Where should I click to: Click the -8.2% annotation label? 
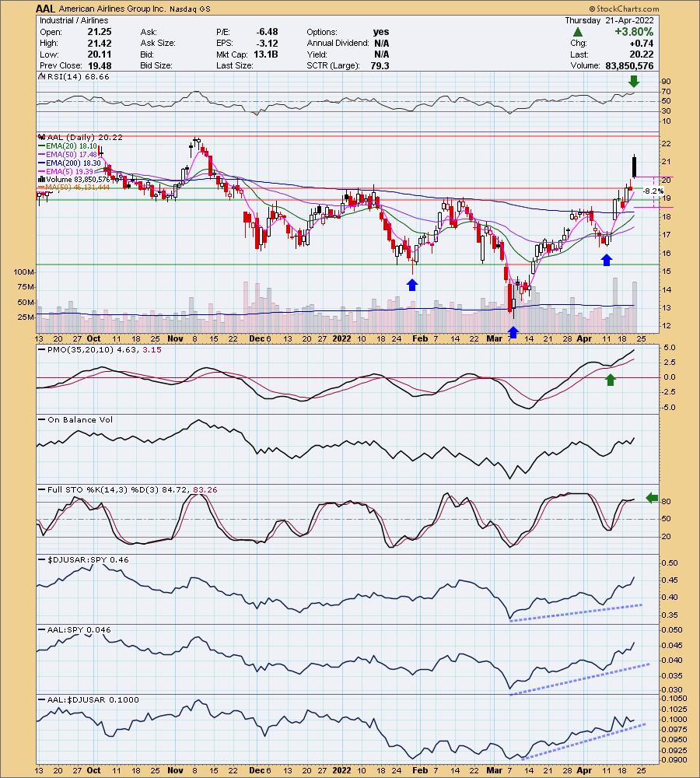(653, 191)
